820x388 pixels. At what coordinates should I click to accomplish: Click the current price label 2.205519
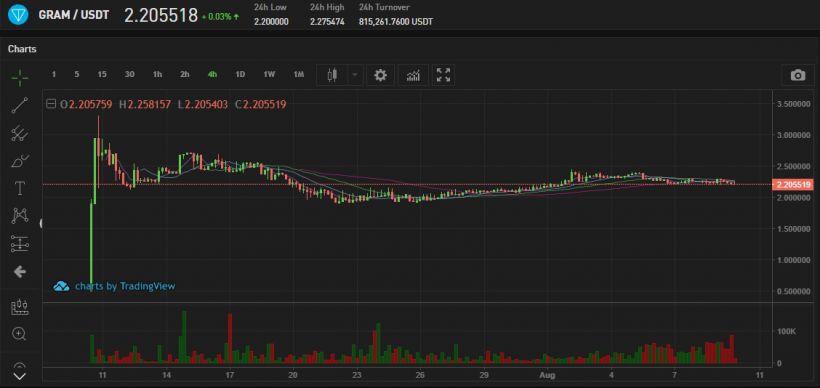point(794,185)
